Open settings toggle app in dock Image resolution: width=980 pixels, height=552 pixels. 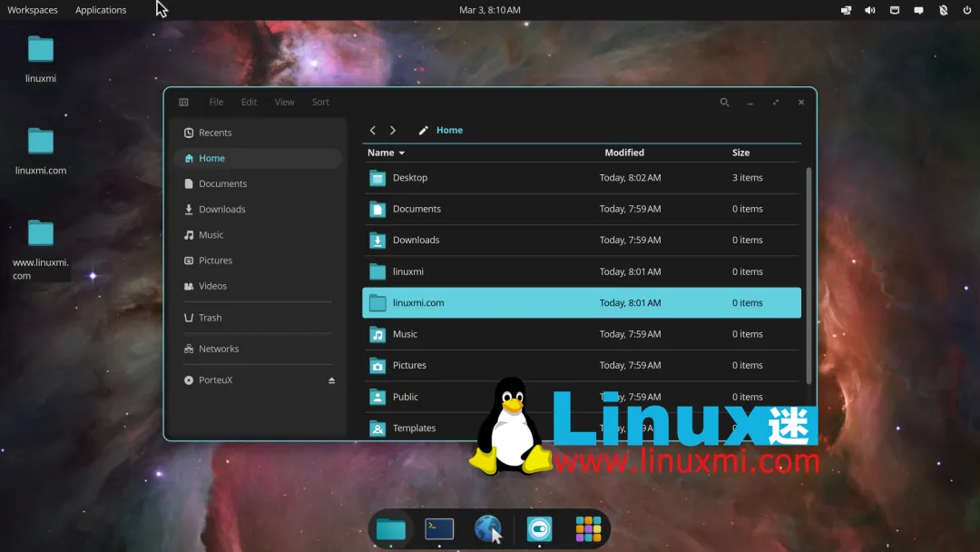click(539, 529)
